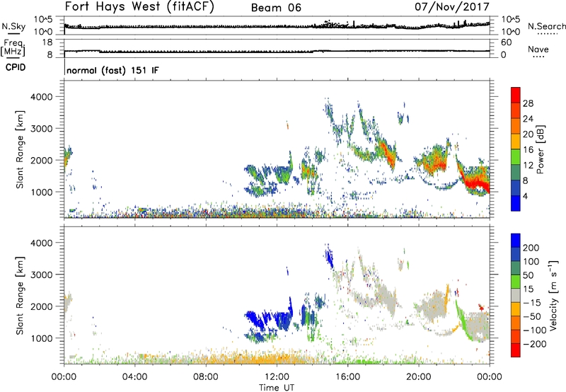Image resolution: width=566 pixels, height=392 pixels.
Task: Click the 'Velocity [m s^-1]' colorbar label
Action: (553, 295)
